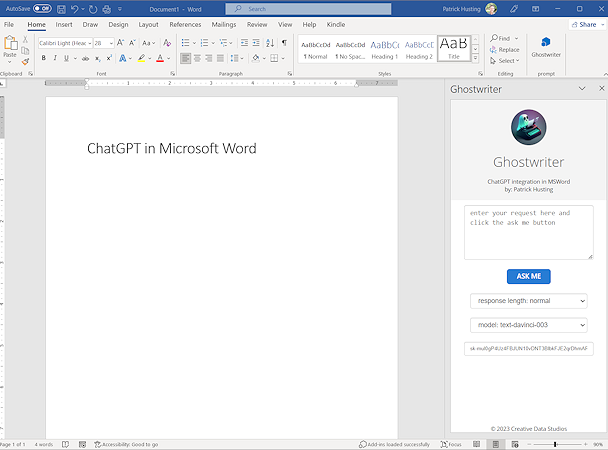Click the Share button

pos(582,24)
